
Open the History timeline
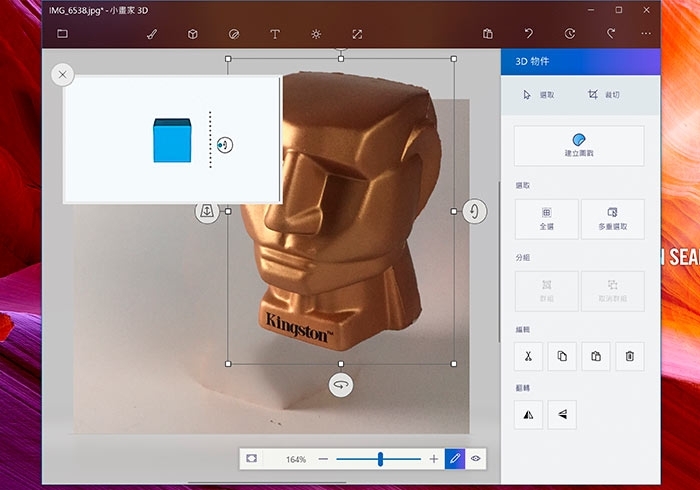[569, 34]
